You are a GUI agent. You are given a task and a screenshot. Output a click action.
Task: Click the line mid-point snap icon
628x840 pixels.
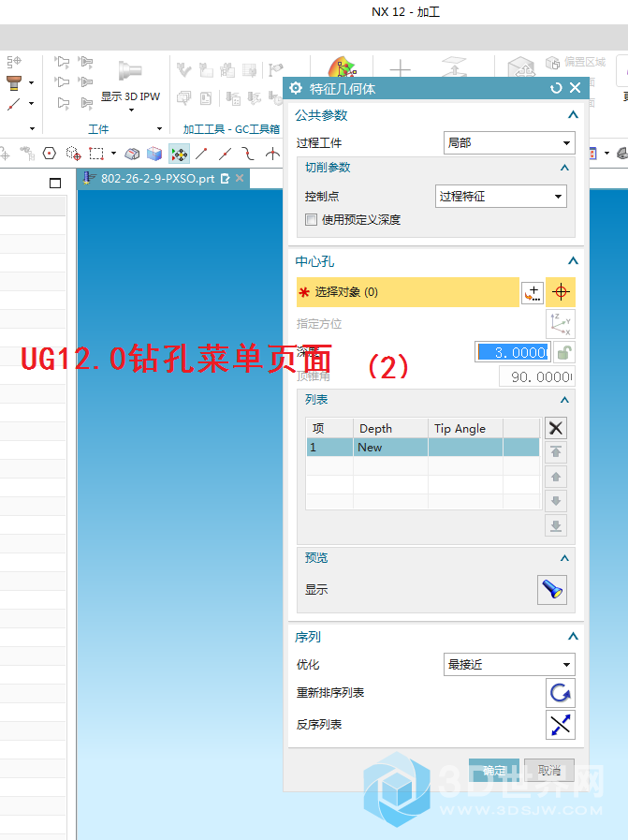click(x=226, y=155)
